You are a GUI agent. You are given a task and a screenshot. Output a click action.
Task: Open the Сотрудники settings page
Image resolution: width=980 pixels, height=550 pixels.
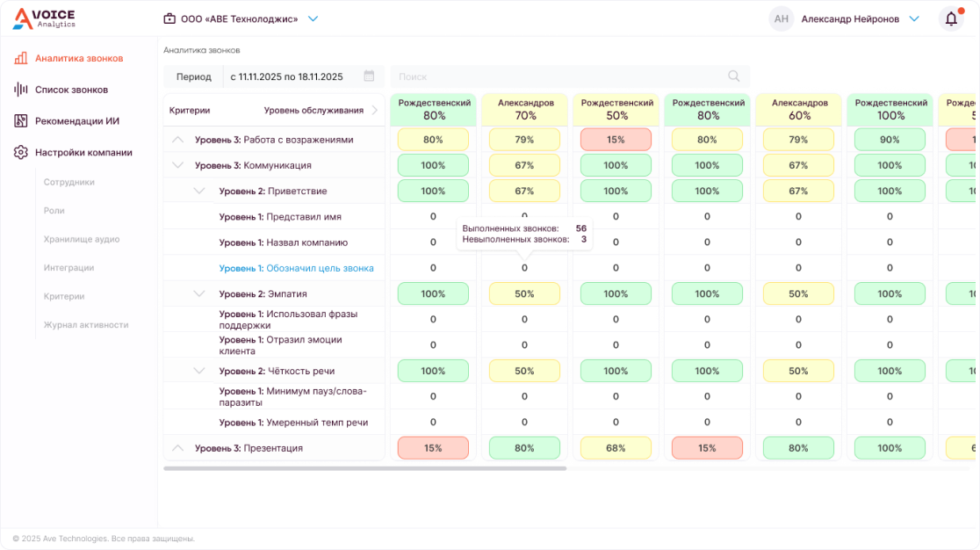click(69, 183)
